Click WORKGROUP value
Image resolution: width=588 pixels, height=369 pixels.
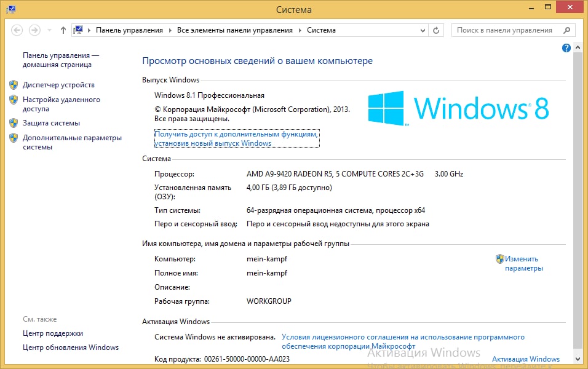pos(269,301)
